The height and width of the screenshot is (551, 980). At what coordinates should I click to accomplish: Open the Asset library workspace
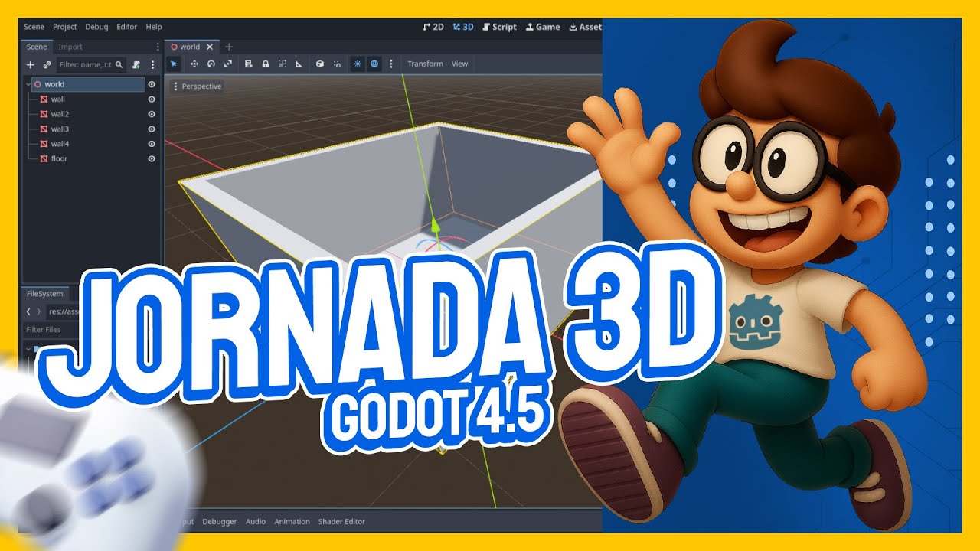click(585, 27)
